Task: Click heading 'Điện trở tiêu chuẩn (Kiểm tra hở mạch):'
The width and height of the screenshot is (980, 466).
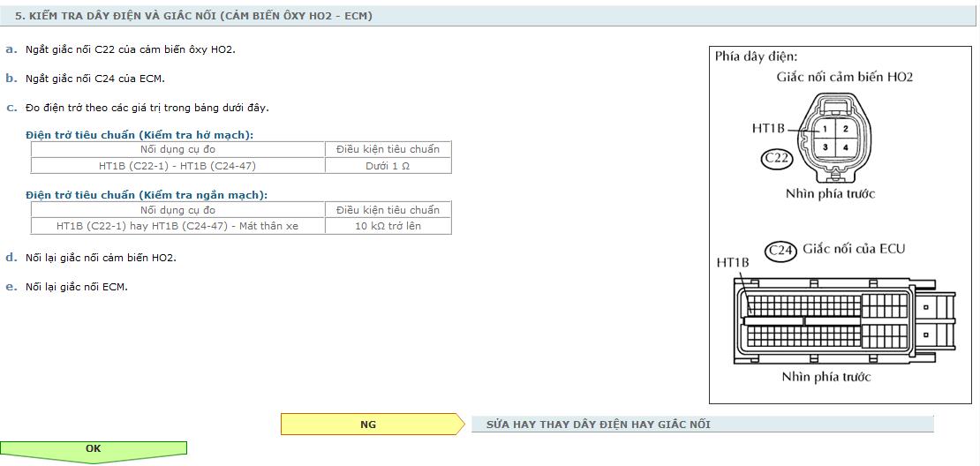Action: (139, 135)
